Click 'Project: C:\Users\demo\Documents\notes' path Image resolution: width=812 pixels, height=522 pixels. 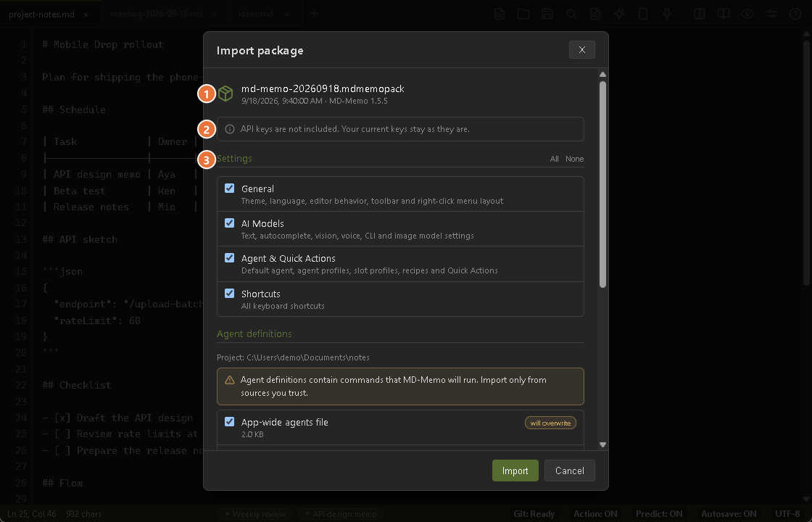[293, 357]
